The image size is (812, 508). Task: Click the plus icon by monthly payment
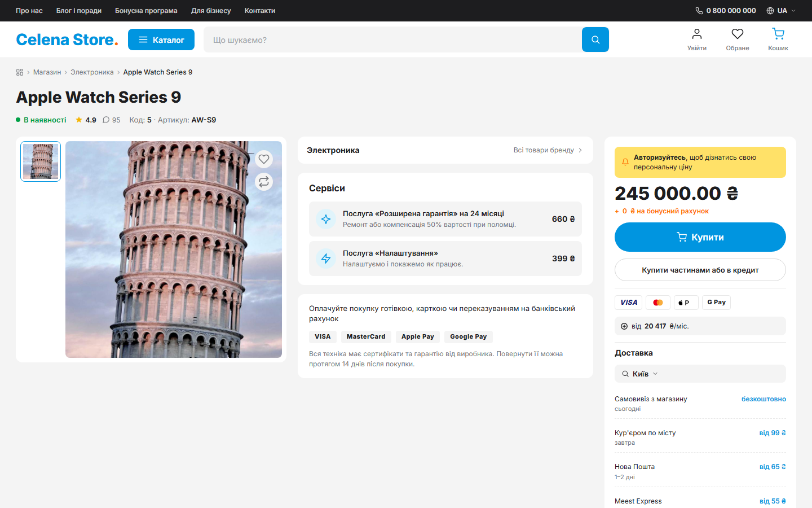624,326
